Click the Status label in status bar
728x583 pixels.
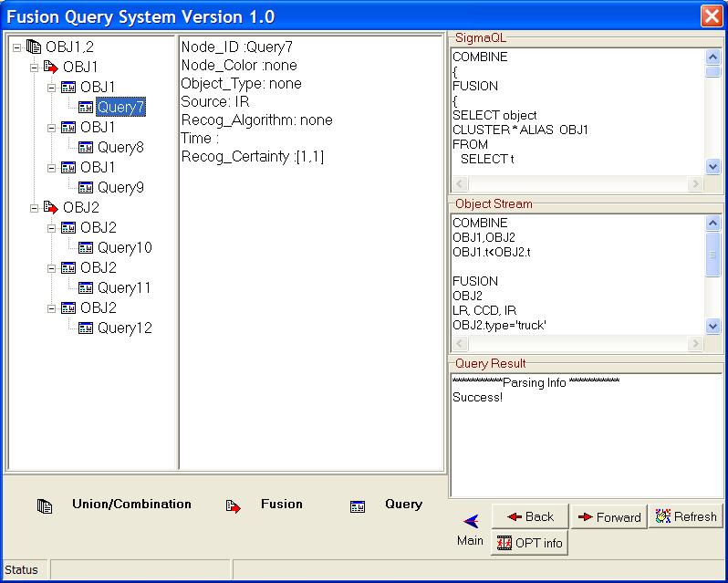[21, 570]
